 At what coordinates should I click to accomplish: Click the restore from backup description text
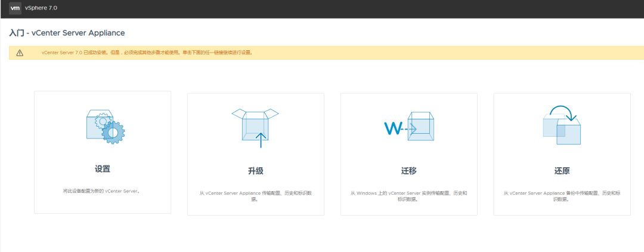coord(562,196)
